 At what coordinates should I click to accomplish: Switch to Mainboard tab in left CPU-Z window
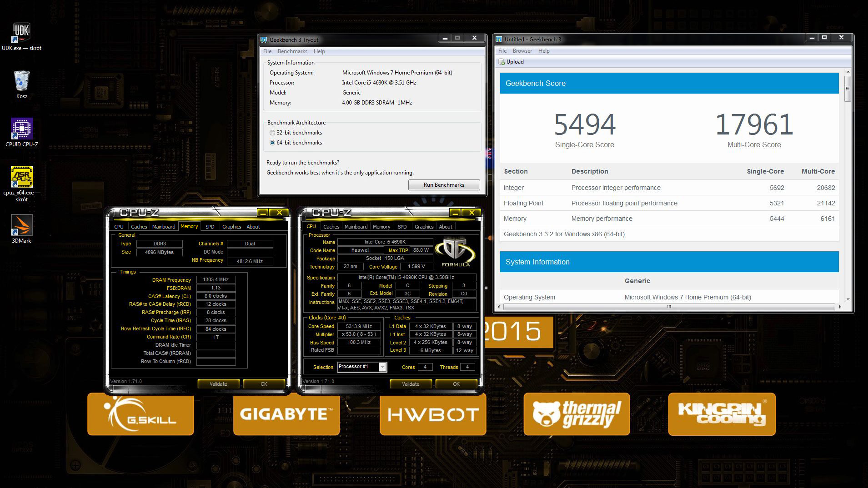point(164,227)
